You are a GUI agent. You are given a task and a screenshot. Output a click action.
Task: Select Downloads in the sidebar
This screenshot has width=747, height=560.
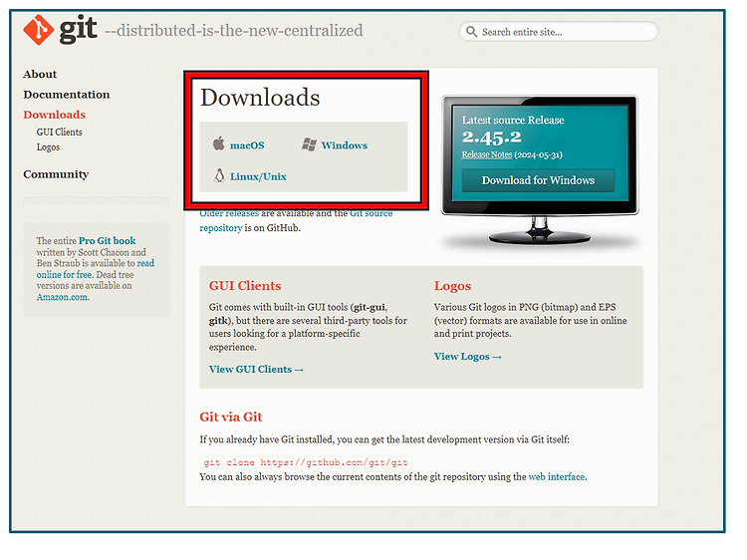(x=55, y=115)
